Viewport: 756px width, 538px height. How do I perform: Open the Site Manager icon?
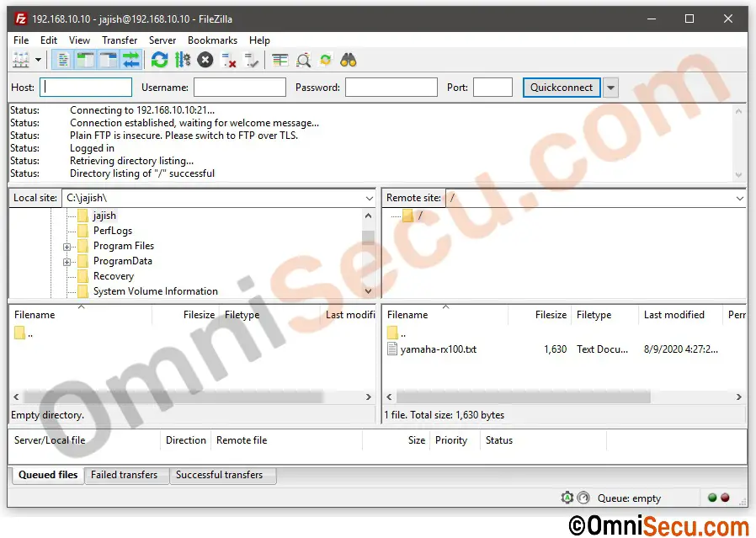click(x=21, y=61)
